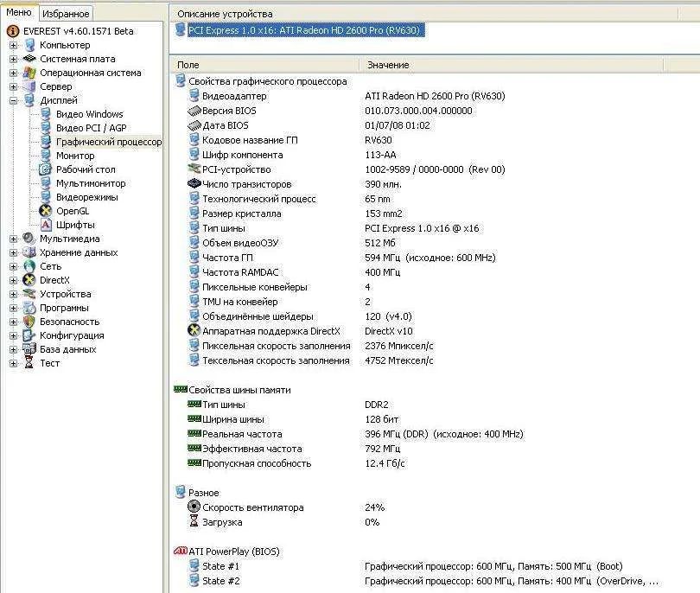Click the State #2 PowerPlay row

(423, 581)
